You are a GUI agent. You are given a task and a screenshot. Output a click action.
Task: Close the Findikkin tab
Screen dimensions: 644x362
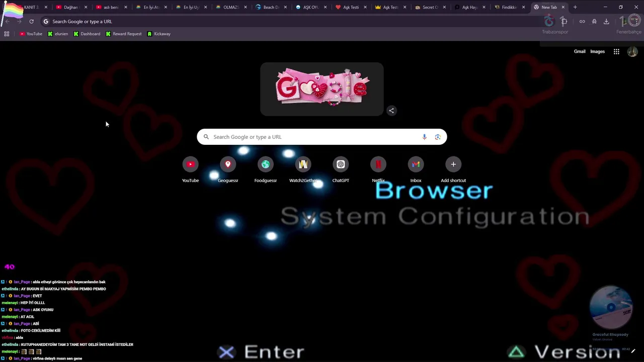point(523,7)
